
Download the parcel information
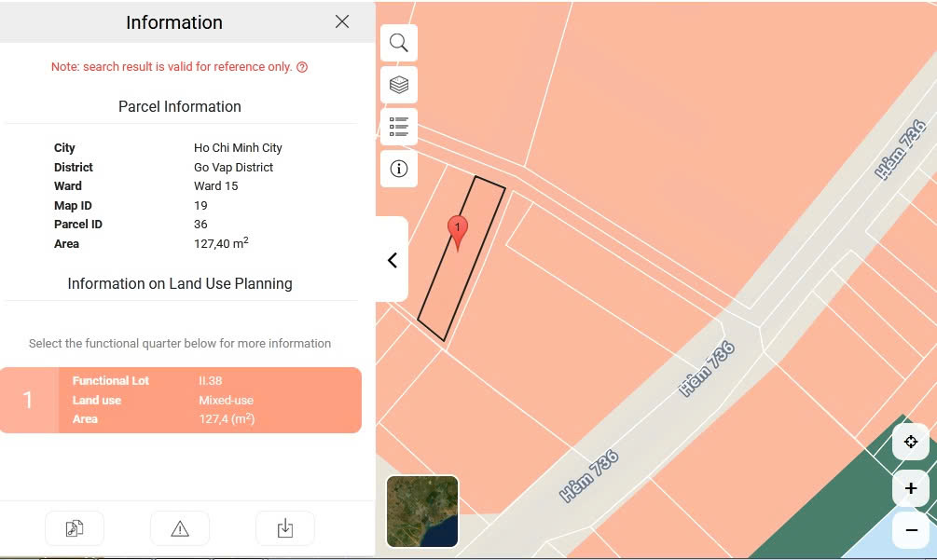tap(285, 529)
